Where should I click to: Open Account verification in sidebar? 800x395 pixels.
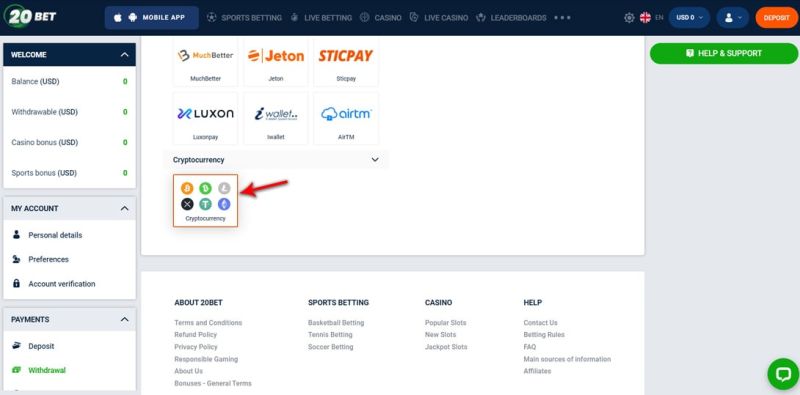pyautogui.click(x=62, y=284)
